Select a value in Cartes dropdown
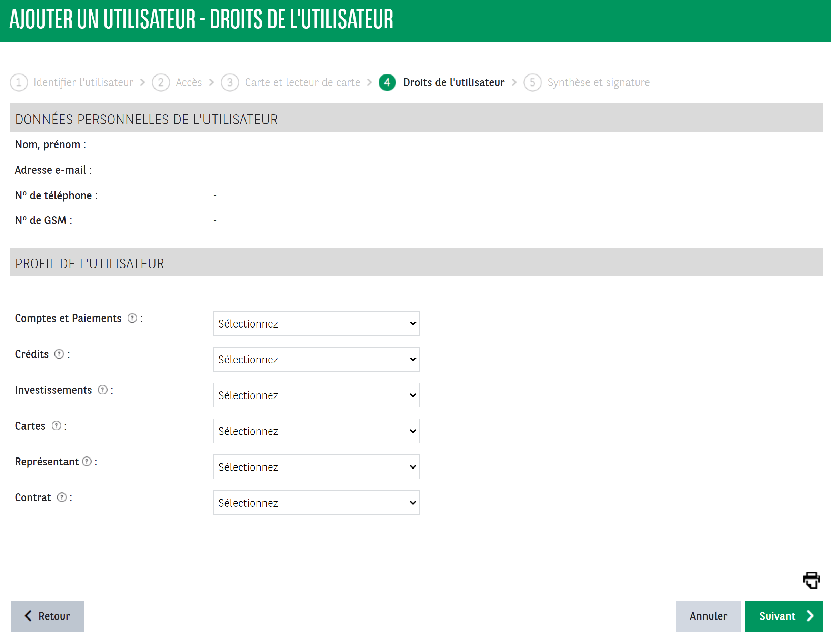The width and height of the screenshot is (831, 644). pyautogui.click(x=316, y=431)
